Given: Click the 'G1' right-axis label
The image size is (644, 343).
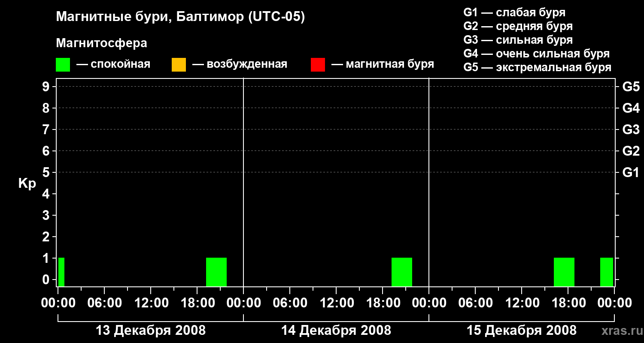Looking at the screenshot, I should [x=631, y=172].
